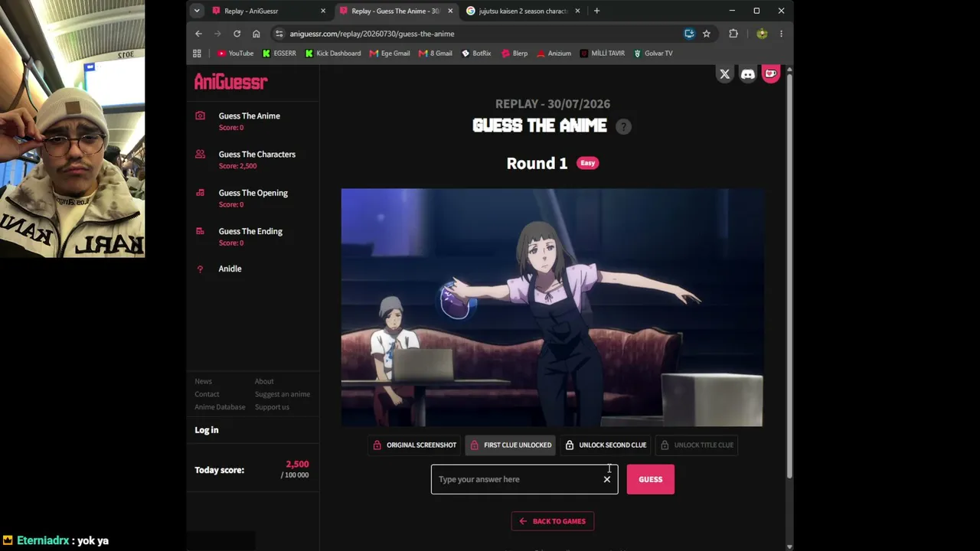Switch to the Replay - AniGuessr tab
The image size is (980, 551).
(269, 11)
